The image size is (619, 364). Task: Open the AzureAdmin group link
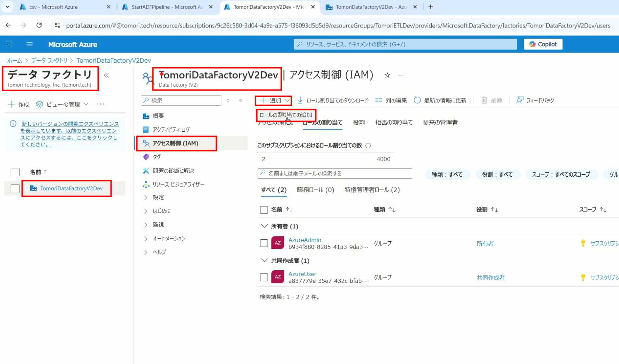(304, 240)
